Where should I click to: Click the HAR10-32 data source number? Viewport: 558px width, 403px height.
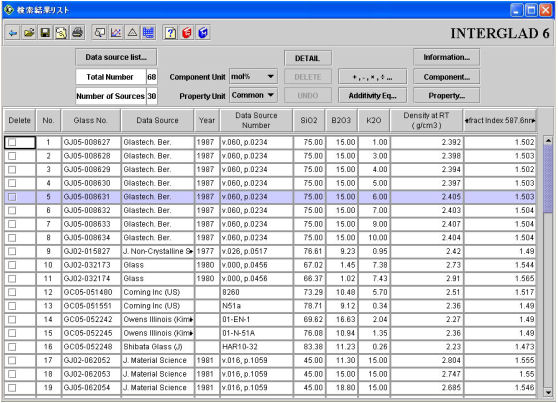(256, 347)
